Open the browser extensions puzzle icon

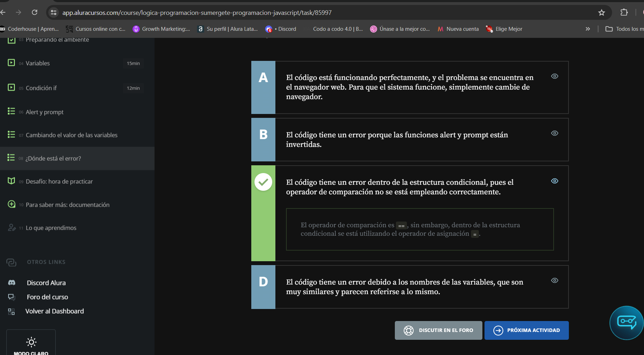click(624, 12)
